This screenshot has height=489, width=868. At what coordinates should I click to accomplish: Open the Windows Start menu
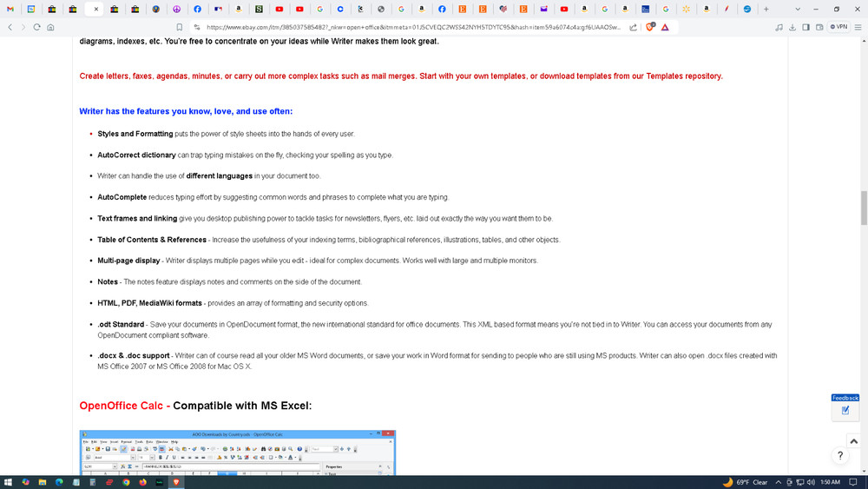(8, 482)
